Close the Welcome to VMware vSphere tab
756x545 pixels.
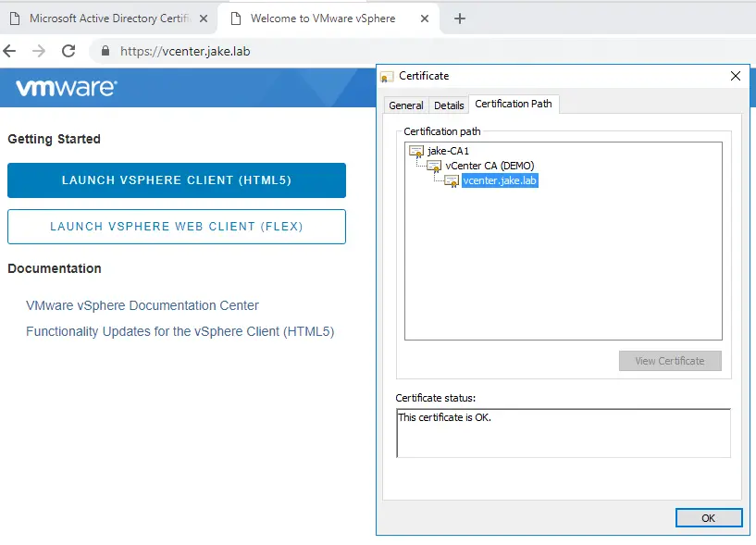[425, 19]
